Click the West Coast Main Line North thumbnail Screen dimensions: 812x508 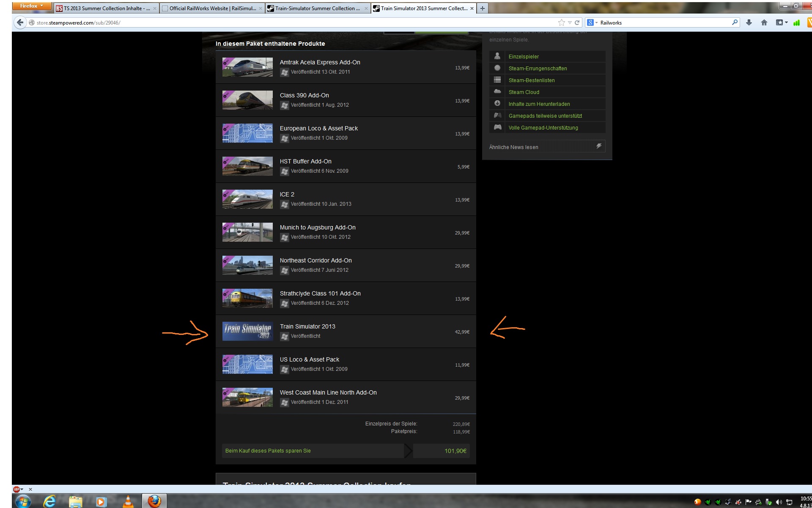(x=247, y=397)
